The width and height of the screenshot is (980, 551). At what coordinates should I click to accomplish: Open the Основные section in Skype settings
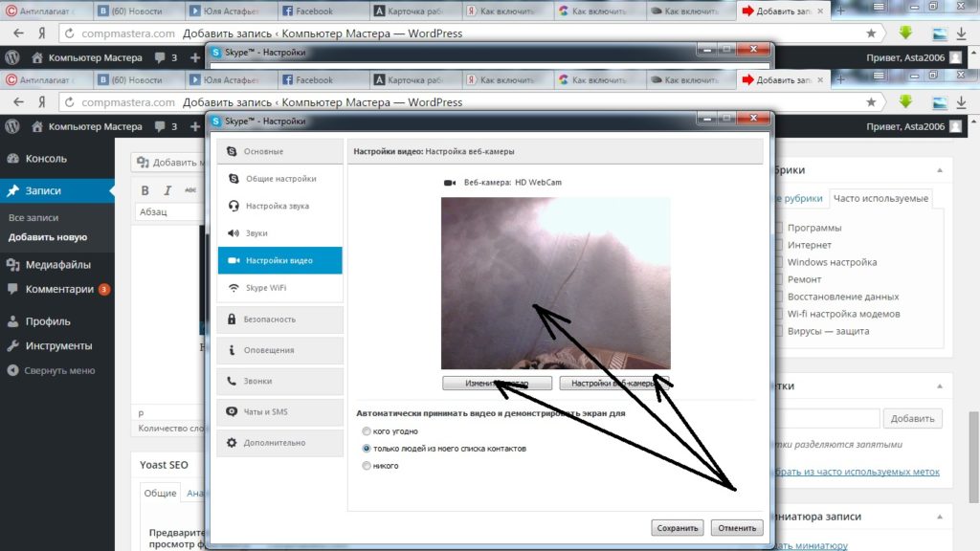280,151
